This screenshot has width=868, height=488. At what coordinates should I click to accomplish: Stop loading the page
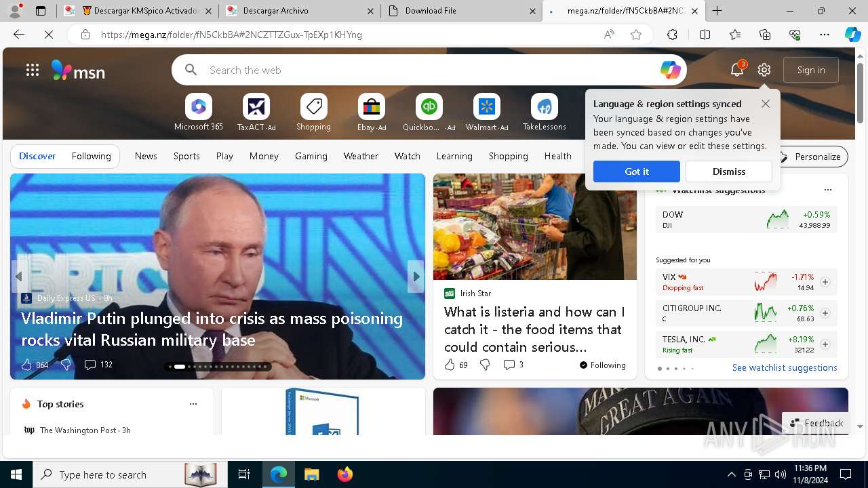pyautogui.click(x=49, y=35)
